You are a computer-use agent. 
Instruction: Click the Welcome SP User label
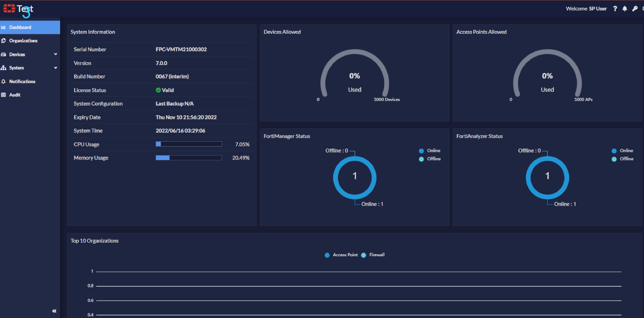pos(586,8)
